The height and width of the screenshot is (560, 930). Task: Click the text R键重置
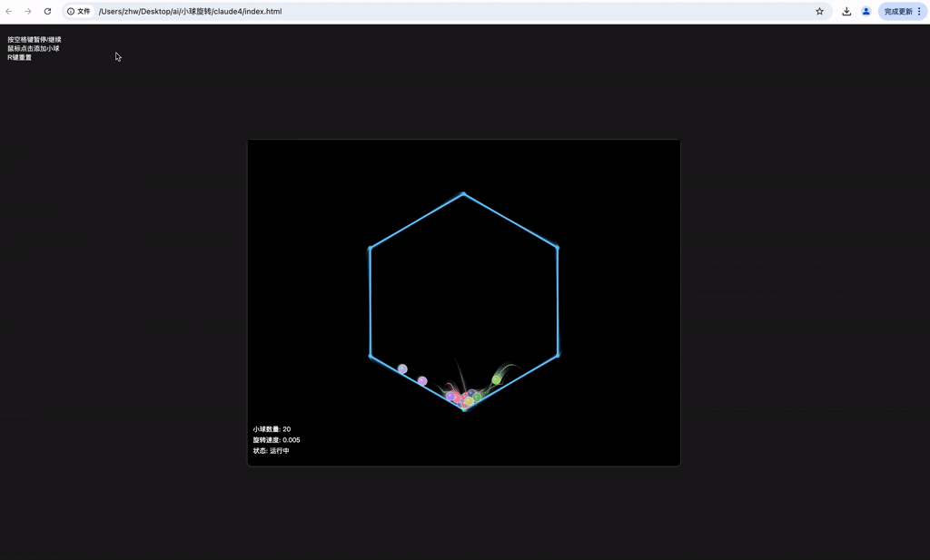coord(20,57)
